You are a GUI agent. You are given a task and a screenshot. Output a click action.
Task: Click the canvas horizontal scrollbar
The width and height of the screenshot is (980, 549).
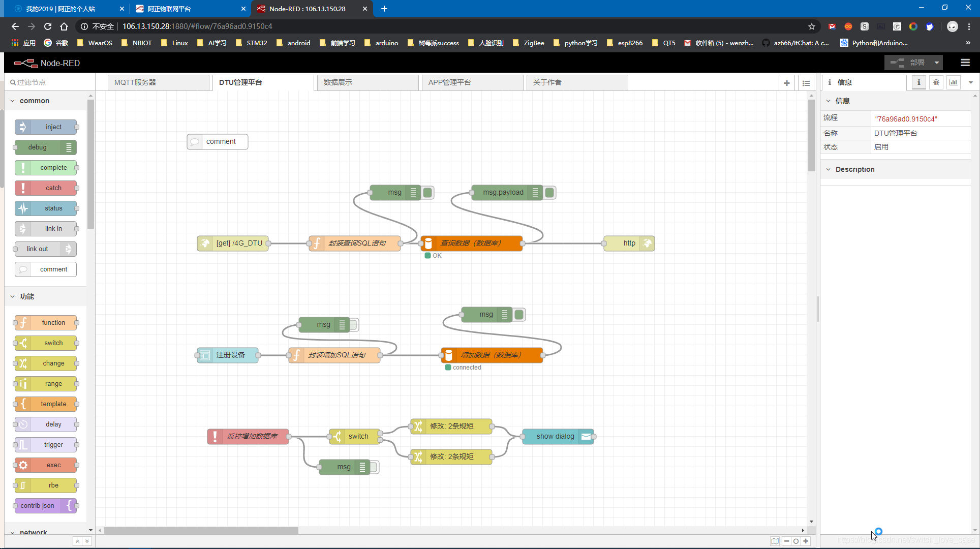tap(201, 530)
